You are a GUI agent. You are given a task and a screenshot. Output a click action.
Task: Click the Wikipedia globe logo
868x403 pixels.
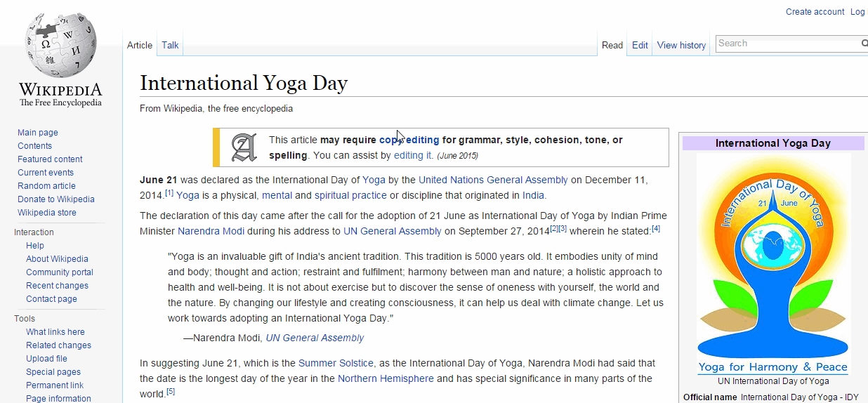pyautogui.click(x=60, y=60)
